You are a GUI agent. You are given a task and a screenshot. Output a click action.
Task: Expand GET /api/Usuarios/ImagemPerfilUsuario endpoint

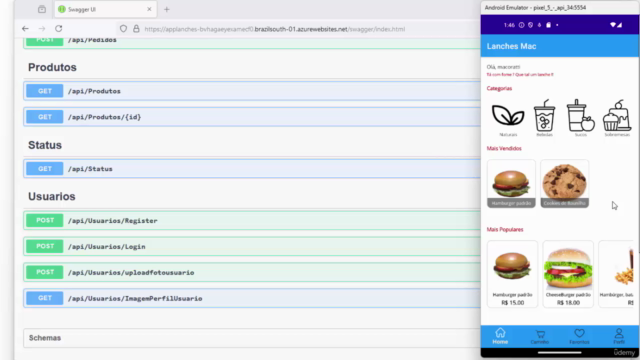coord(252,298)
